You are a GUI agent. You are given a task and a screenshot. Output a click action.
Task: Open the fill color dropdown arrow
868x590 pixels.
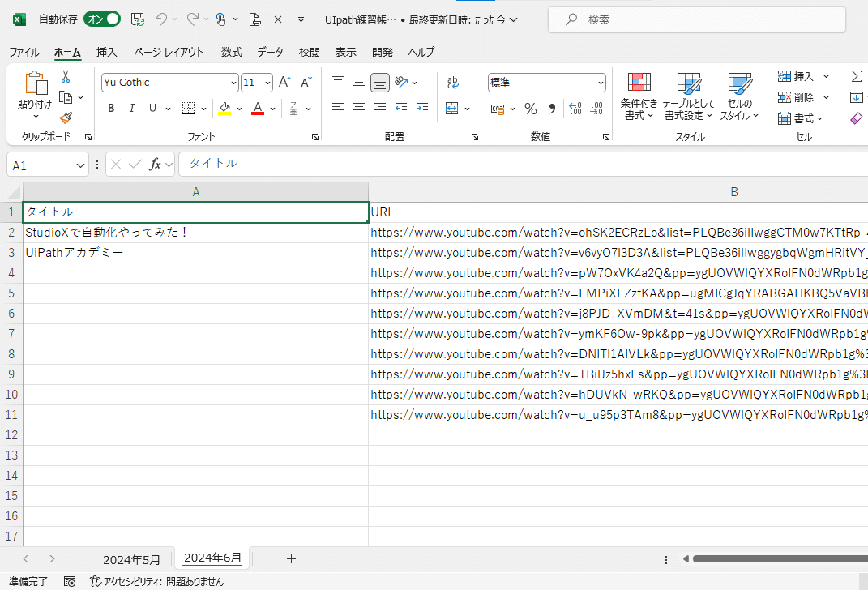(x=239, y=109)
